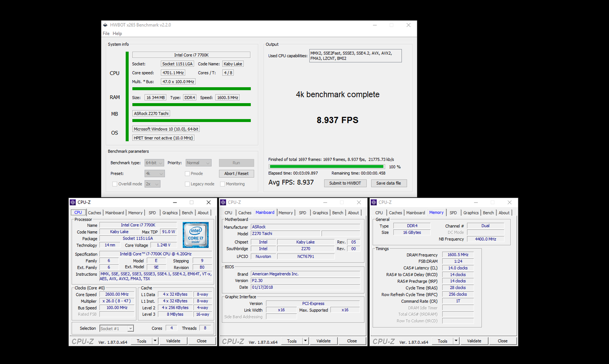Select CPU tab in Mainboard CPU-Z window
609x364 pixels.
(x=229, y=213)
